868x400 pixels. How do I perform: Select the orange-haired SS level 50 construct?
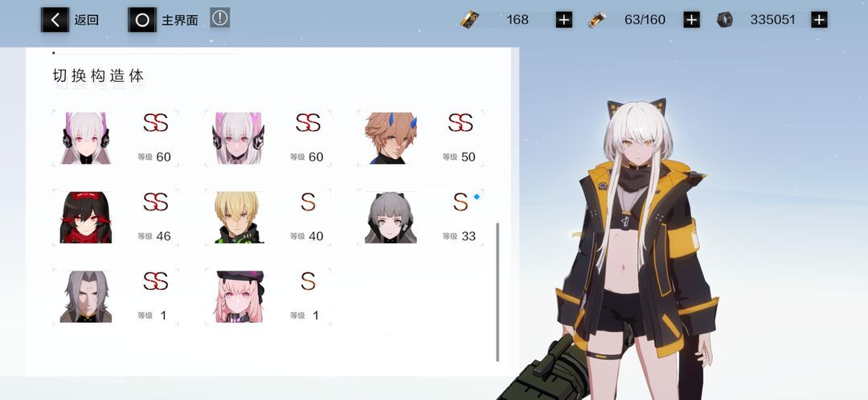point(420,138)
